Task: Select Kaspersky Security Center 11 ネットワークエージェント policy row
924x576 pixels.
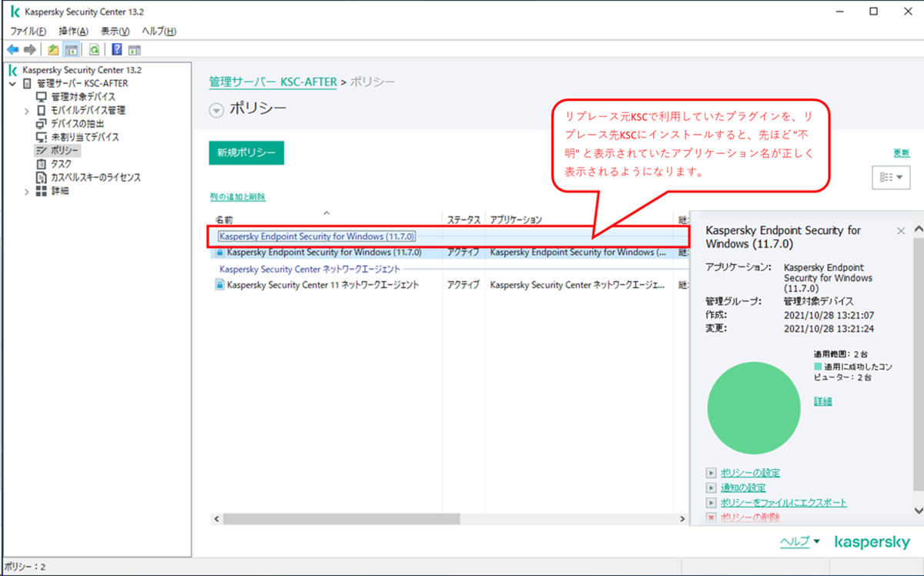Action: [x=449, y=285]
